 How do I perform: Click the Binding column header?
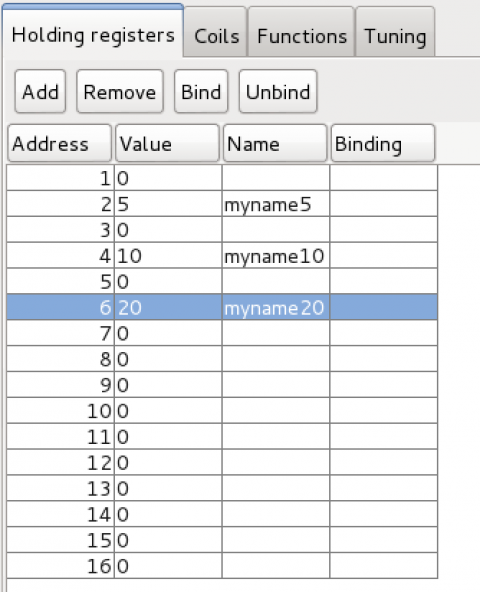(383, 143)
